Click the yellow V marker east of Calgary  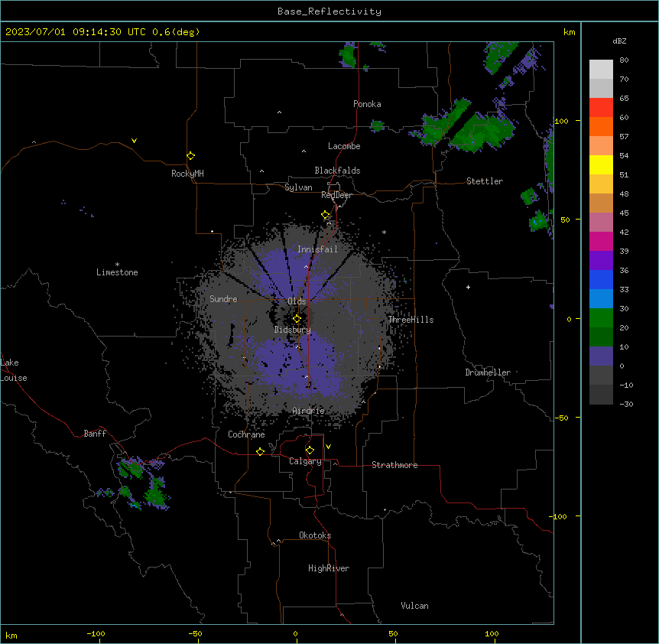tap(328, 447)
